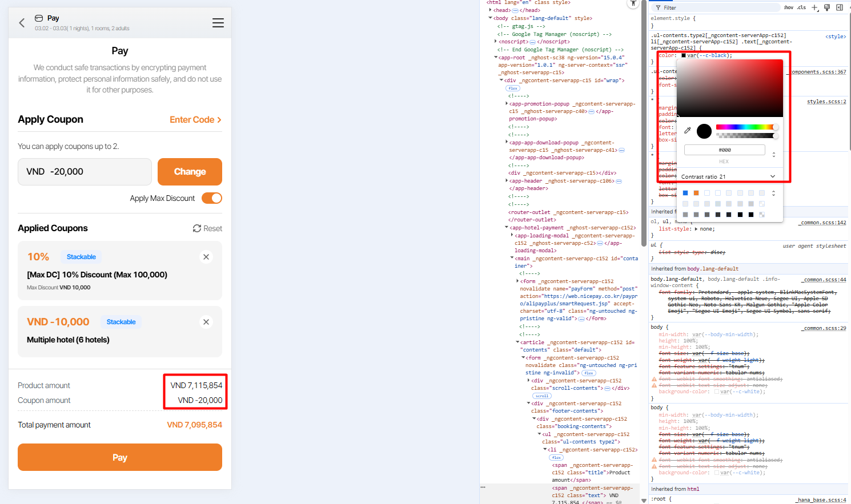Click the HEX value field #000
This screenshot has width=851, height=504.
point(725,150)
